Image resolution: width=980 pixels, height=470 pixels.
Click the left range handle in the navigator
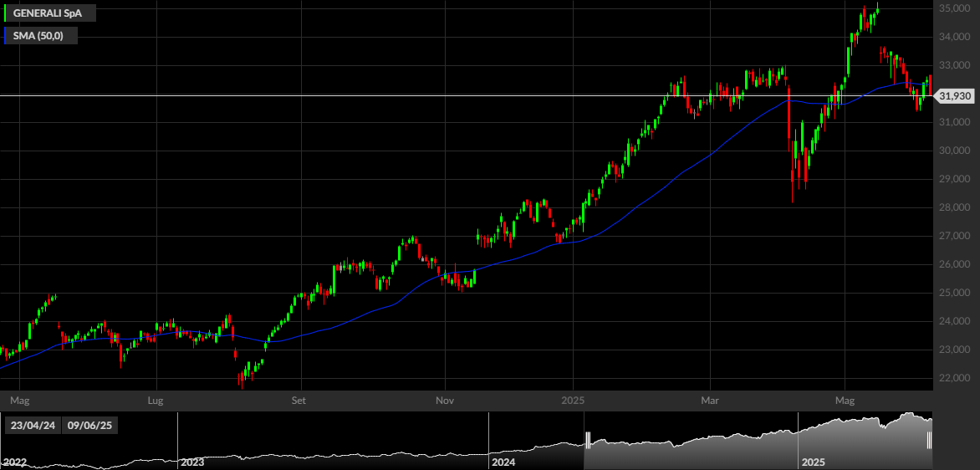(588, 440)
